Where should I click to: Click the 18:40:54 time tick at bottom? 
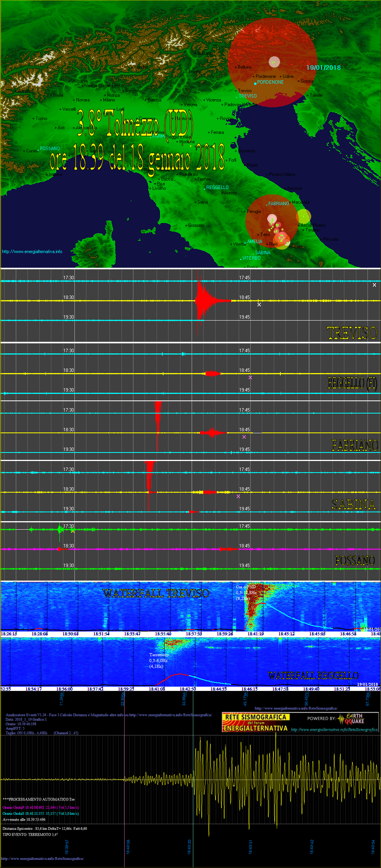373,847
